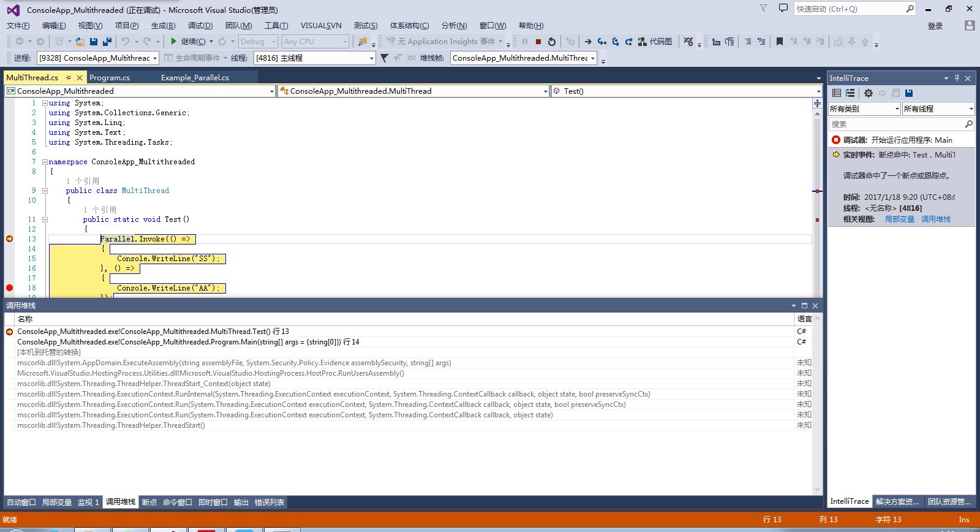This screenshot has height=532, width=980.
Task: Open the VISUALSVN menu
Action: (321, 26)
